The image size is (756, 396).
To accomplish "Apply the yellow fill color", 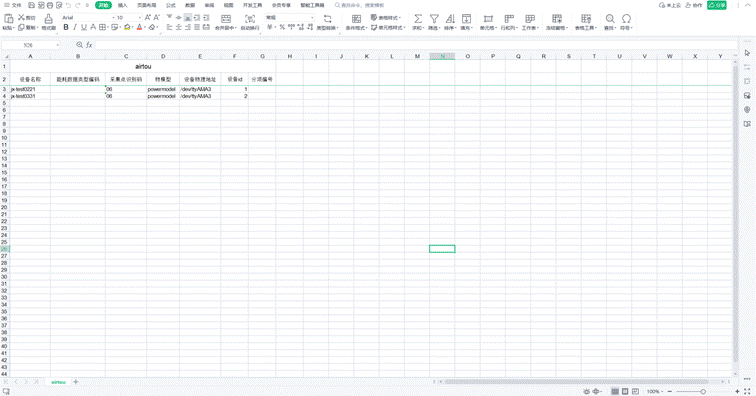I will point(127,27).
